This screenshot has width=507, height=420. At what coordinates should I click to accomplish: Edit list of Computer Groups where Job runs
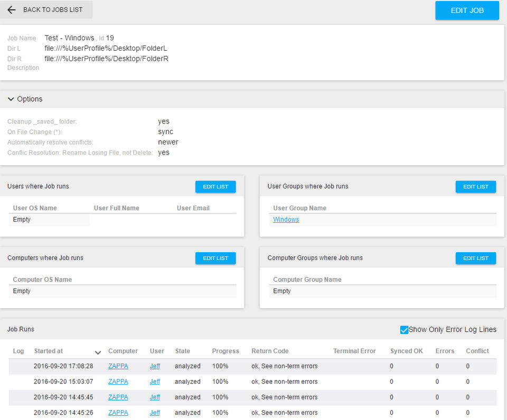tap(476, 258)
